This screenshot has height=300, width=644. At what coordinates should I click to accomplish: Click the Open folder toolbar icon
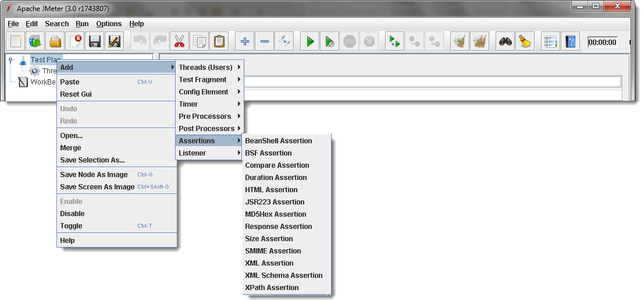coord(55,41)
